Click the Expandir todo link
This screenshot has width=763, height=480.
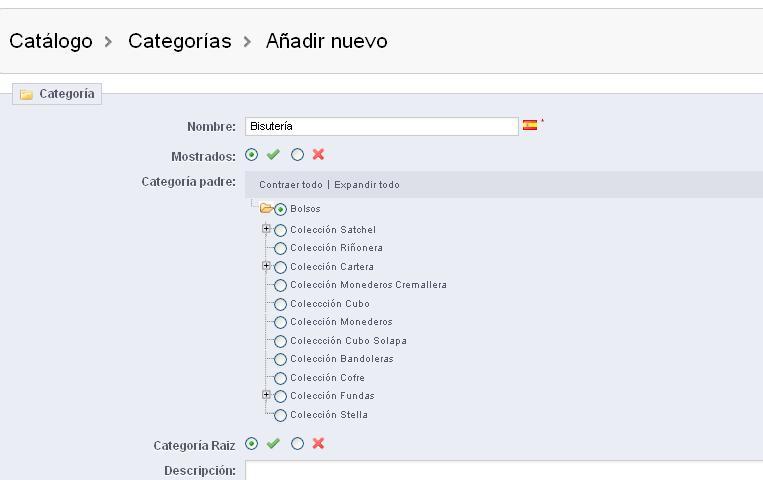pos(367,185)
